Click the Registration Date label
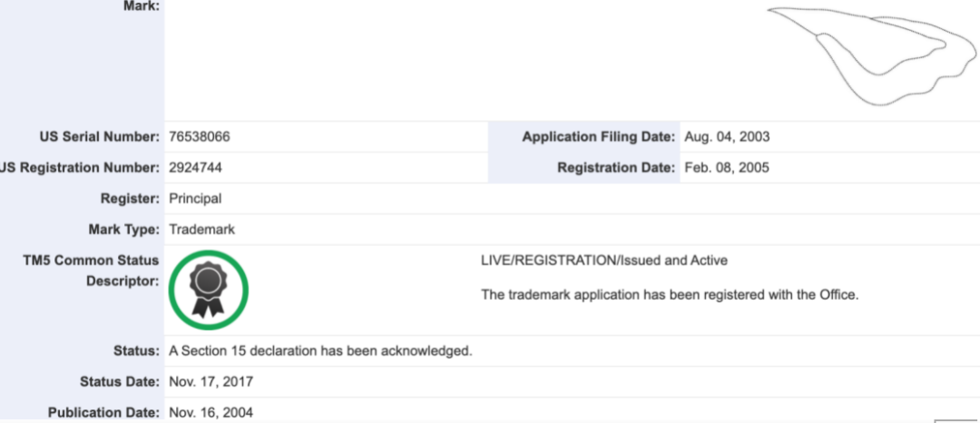The width and height of the screenshot is (980, 423). (616, 168)
